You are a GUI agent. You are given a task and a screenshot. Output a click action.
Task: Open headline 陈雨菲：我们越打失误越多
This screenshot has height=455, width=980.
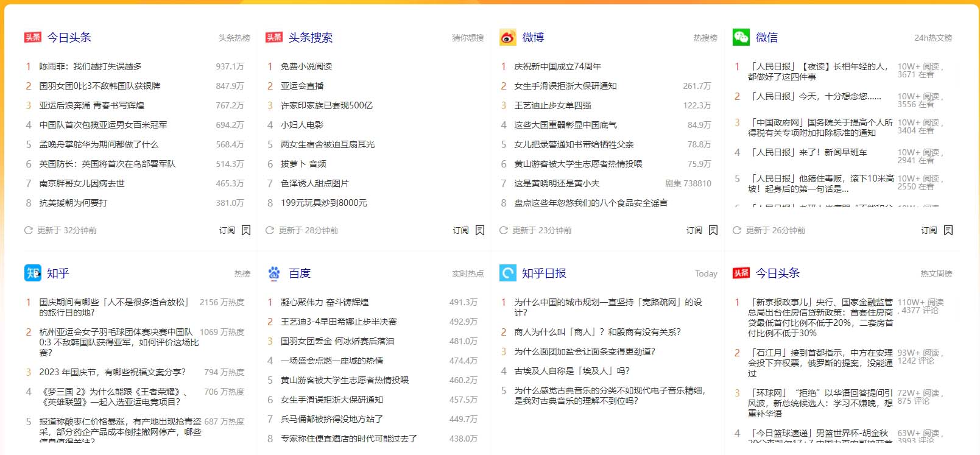(x=91, y=66)
